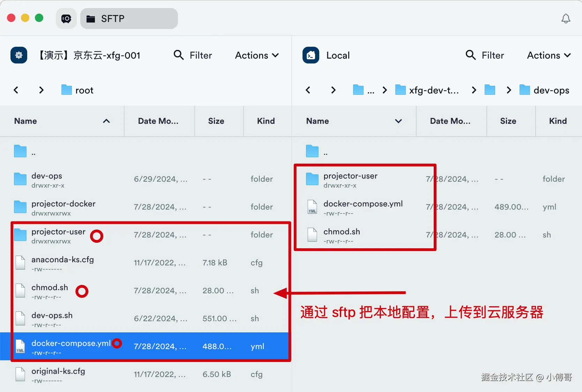The width and height of the screenshot is (582, 392).
Task: Sort Local files by Name column
Action: 354,121
